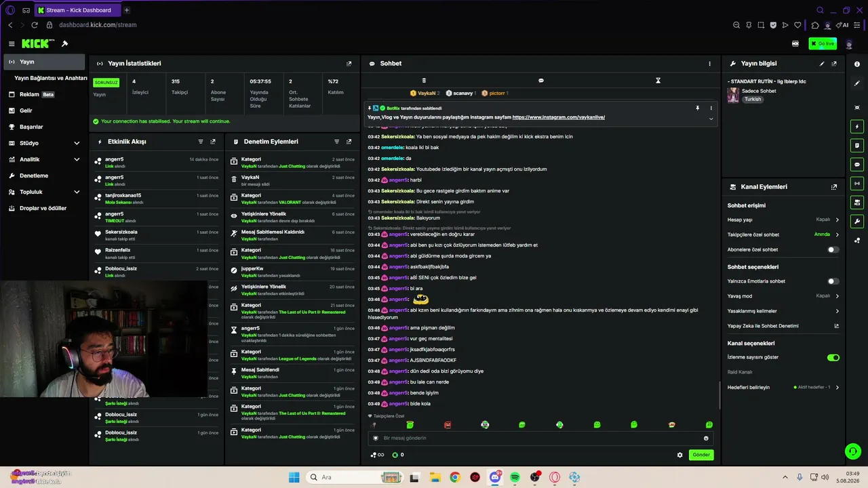Click VaykaN top gifter badge

point(425,93)
